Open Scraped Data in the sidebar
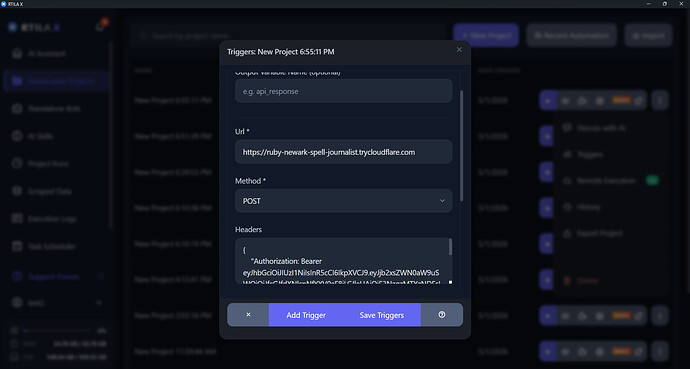Screen dimensions: 690x369 (x=56, y=191)
